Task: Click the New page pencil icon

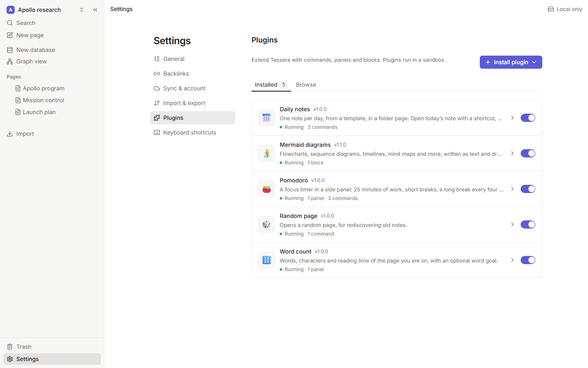Action: pyautogui.click(x=10, y=35)
